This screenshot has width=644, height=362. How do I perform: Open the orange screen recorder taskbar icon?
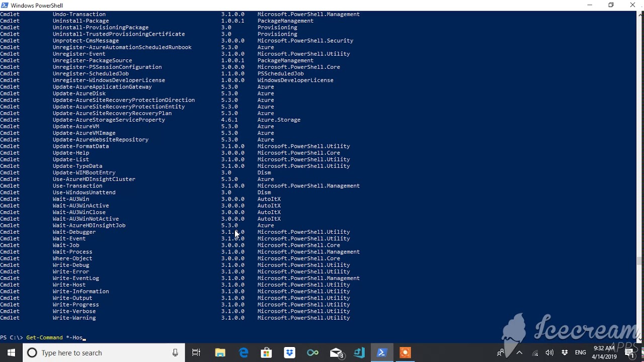click(405, 353)
